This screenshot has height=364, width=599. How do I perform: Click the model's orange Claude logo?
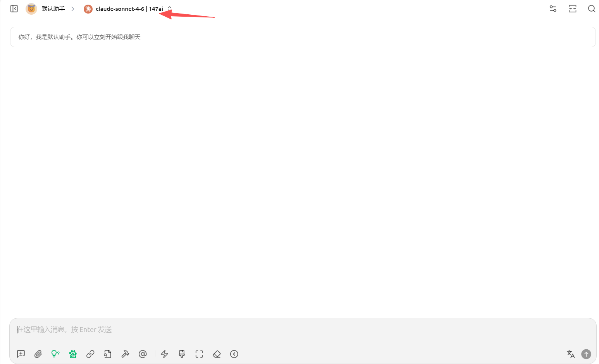click(88, 9)
